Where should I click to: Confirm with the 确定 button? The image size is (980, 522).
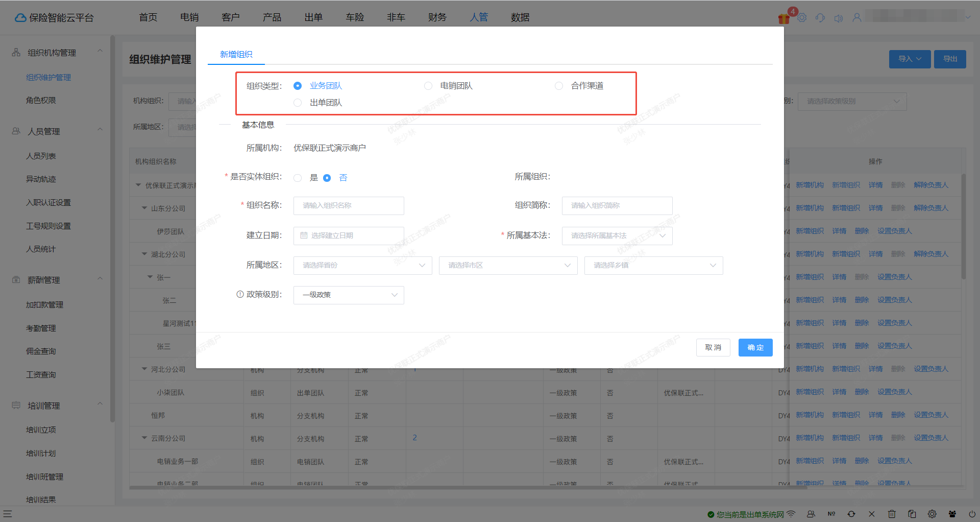[x=755, y=347]
